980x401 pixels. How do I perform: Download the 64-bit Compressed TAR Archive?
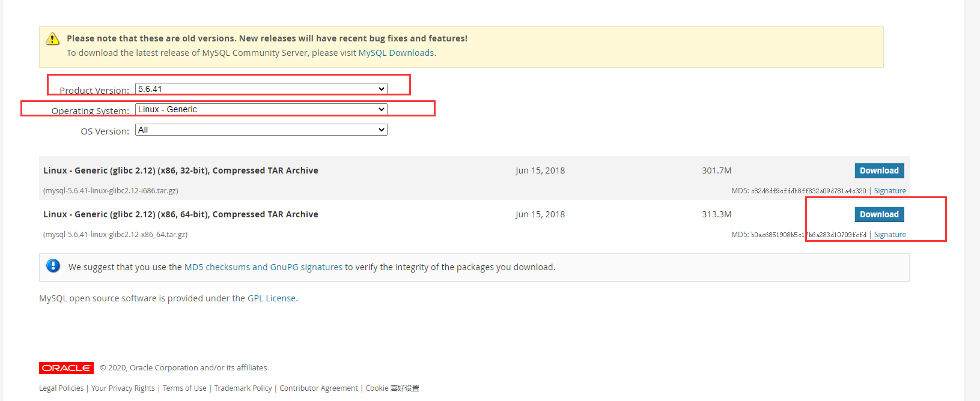(879, 214)
